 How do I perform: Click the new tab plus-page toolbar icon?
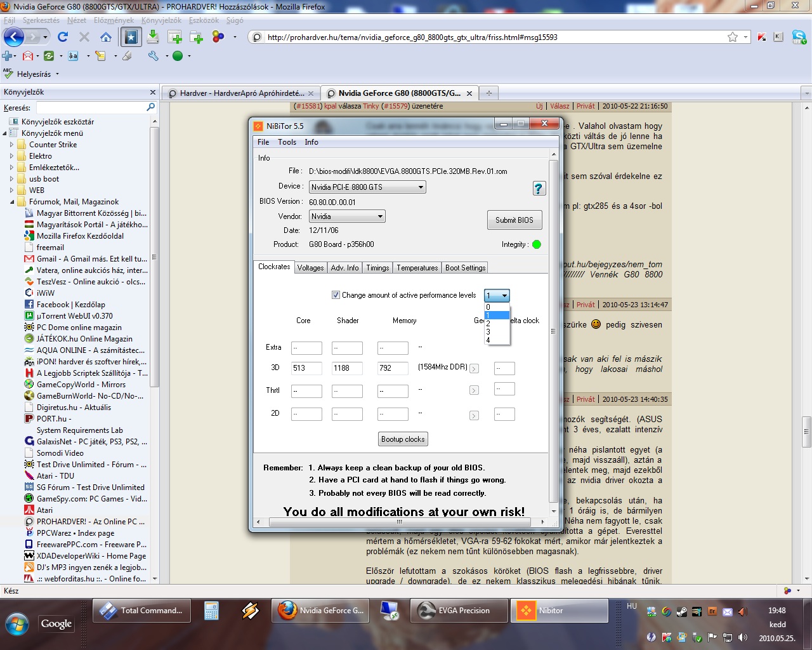point(175,37)
